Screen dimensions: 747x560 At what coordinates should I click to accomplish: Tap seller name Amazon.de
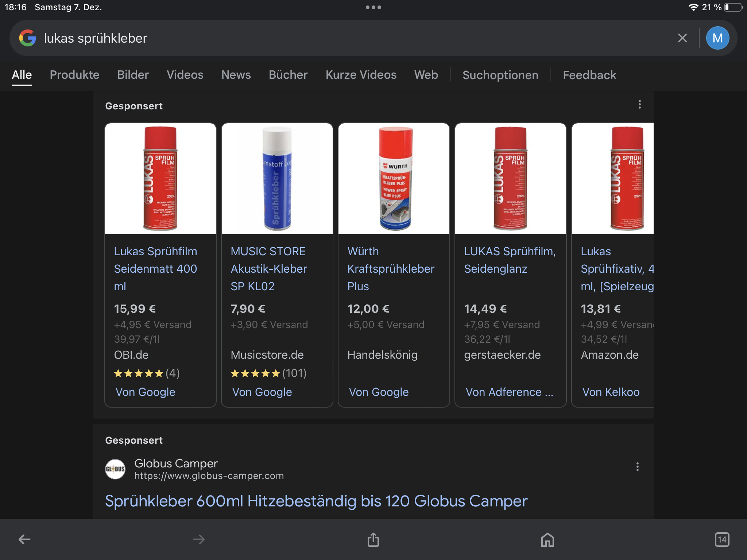pos(609,355)
